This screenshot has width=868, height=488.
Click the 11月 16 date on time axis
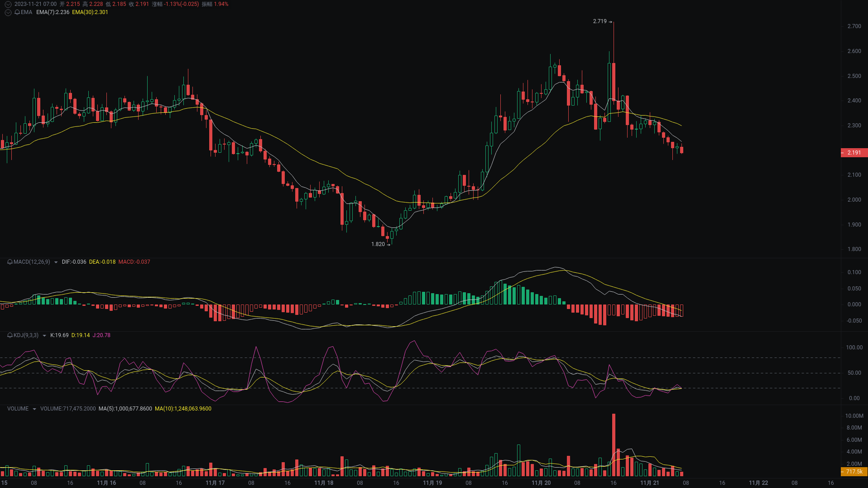click(x=106, y=483)
